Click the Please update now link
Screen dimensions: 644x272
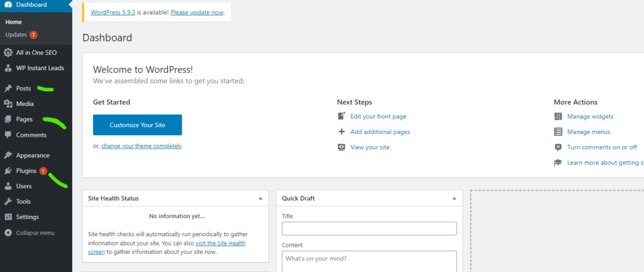[197, 13]
